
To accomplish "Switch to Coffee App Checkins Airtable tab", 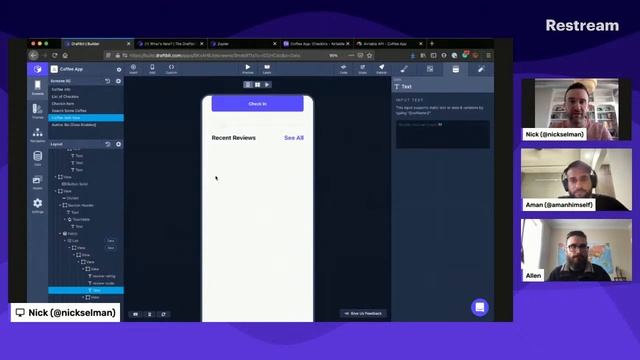I will click(x=316, y=44).
